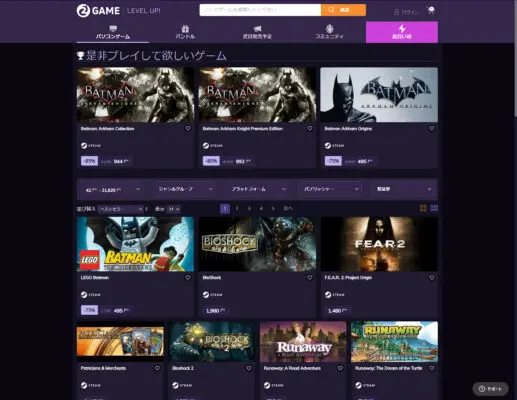The width and height of the screenshot is (517, 400).
Task: Click into the game search field
Action: tap(260, 10)
